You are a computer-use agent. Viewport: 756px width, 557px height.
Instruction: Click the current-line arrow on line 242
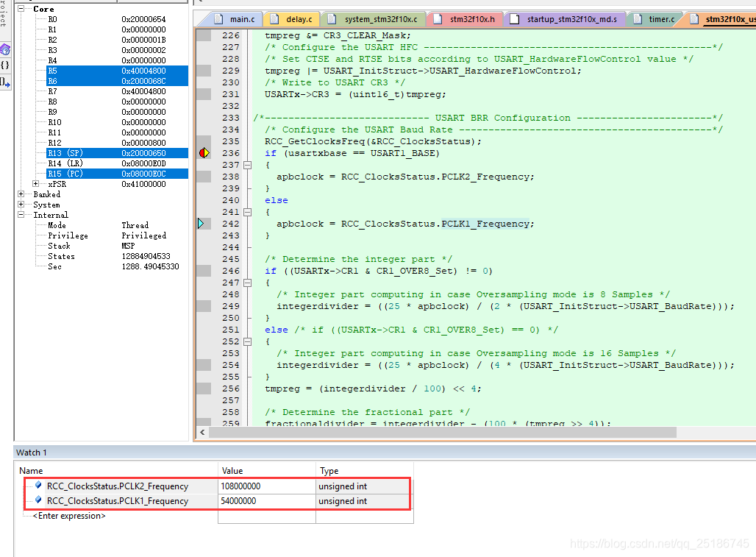tap(201, 223)
